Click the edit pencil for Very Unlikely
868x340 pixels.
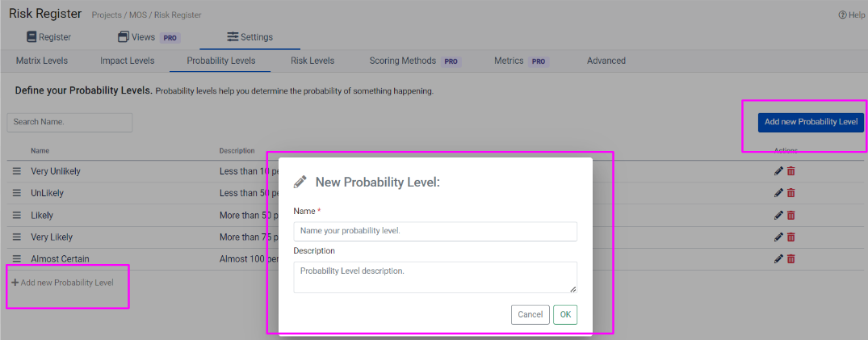pos(778,171)
